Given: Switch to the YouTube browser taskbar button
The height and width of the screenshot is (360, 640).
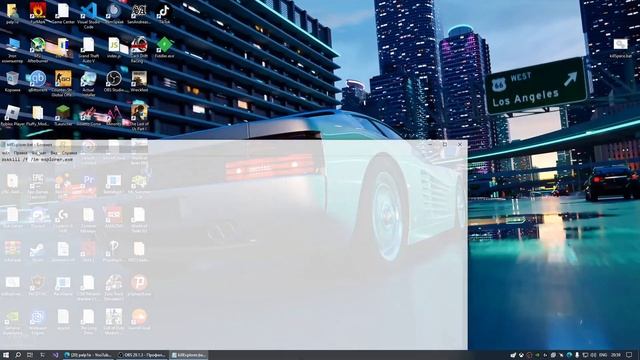Looking at the screenshot, I should tap(88, 355).
